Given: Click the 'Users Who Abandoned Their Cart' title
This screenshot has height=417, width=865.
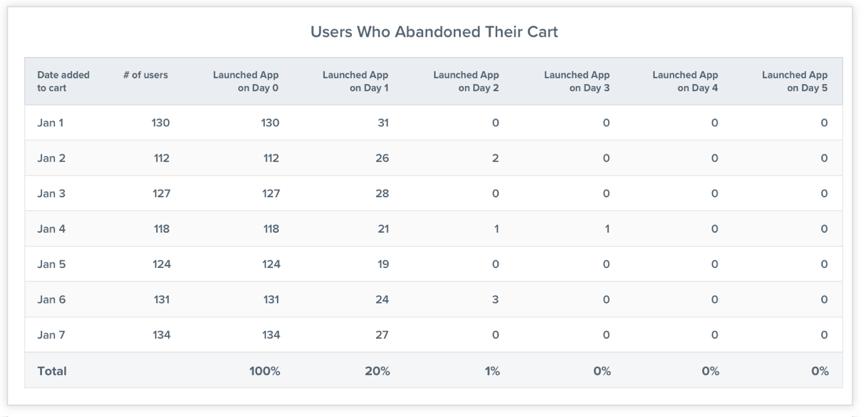Looking at the screenshot, I should coord(434,32).
